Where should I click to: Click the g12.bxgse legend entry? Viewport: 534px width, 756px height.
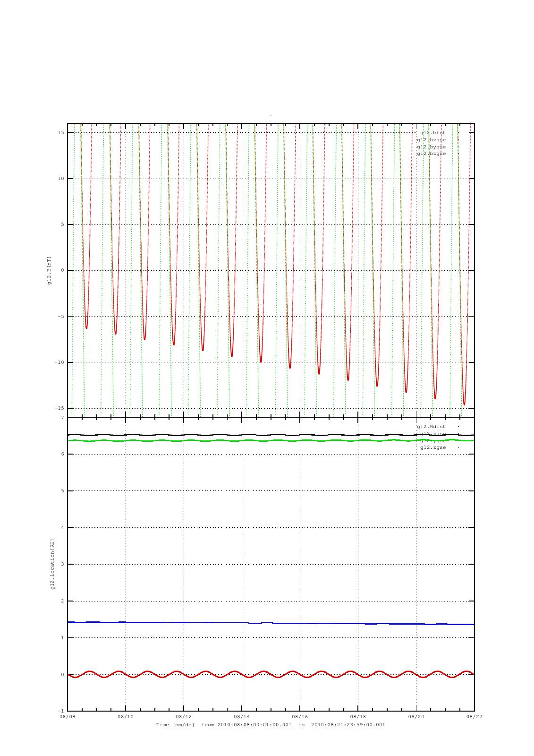coord(431,140)
